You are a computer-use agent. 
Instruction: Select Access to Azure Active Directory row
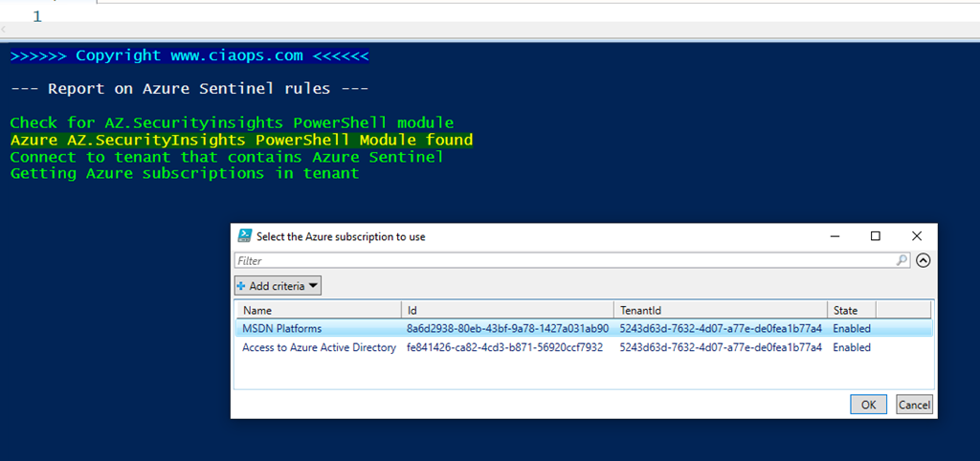click(319, 348)
